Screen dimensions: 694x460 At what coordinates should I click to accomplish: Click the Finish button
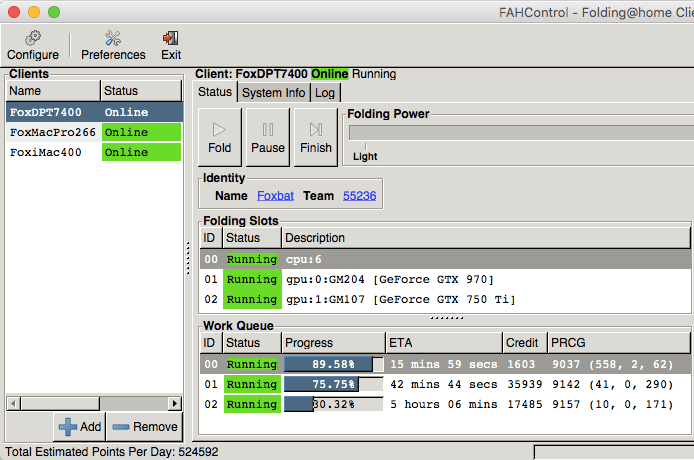(316, 137)
